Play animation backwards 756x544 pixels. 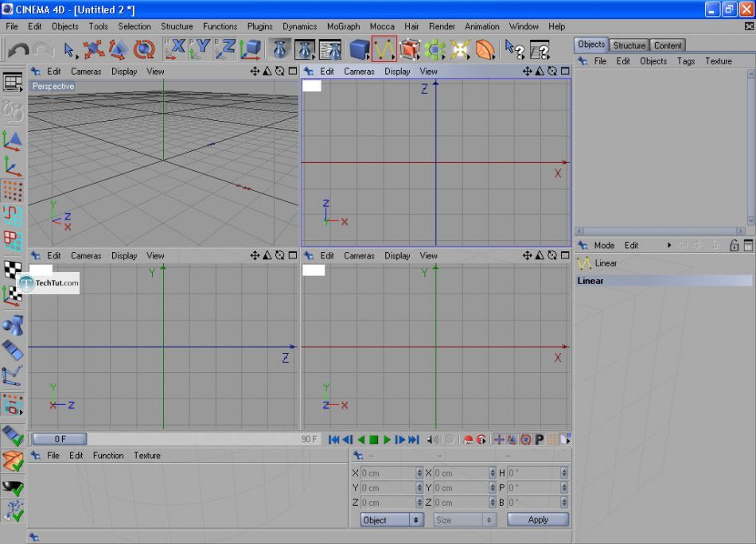pos(360,440)
